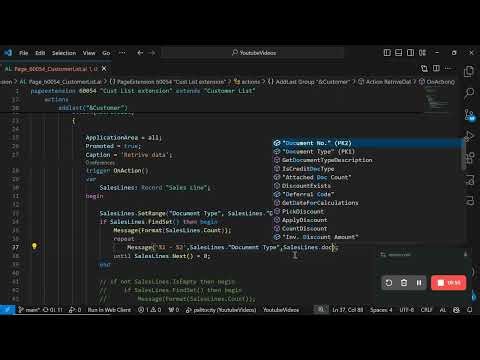Open PageExtension 60054 breadcrumb dropdown

point(167,82)
